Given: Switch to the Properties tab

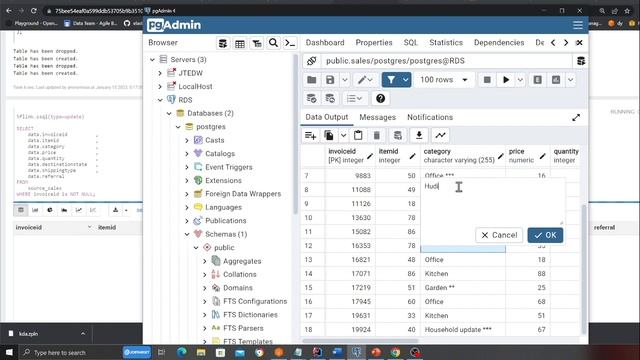Looking at the screenshot, I should click(x=373, y=43).
